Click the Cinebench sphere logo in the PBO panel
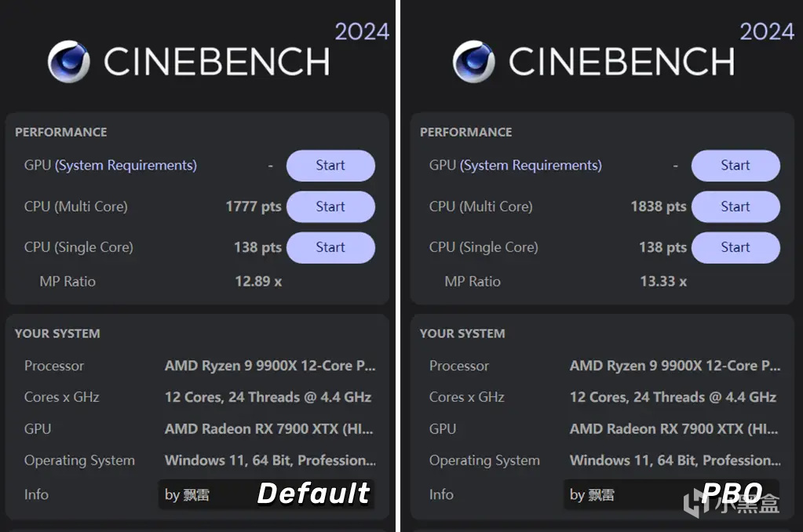 pos(473,62)
